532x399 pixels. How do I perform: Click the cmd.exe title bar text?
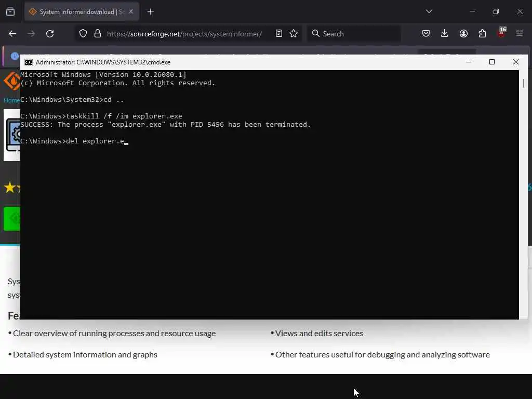(x=103, y=62)
